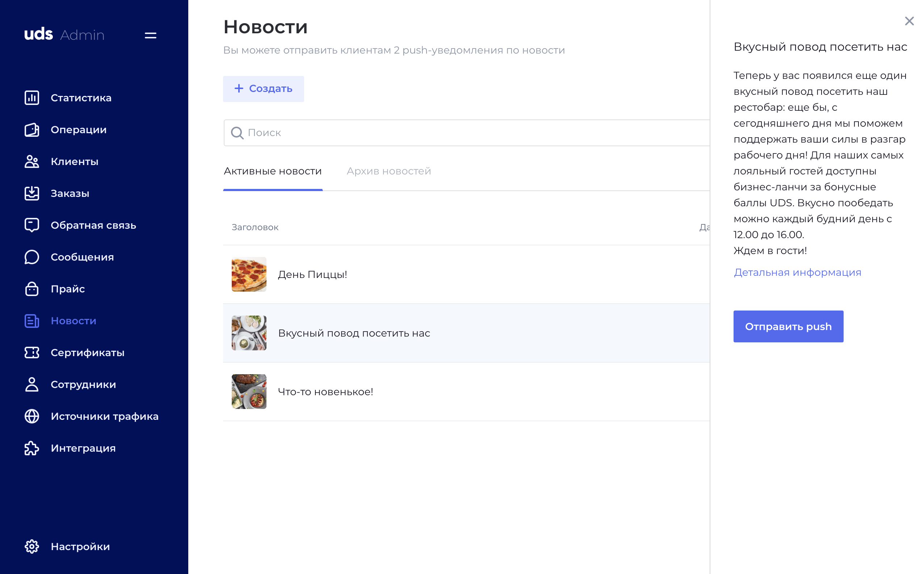The height and width of the screenshot is (574, 924).
Task: Stay on the Активные новости tab
Action: pyautogui.click(x=273, y=171)
